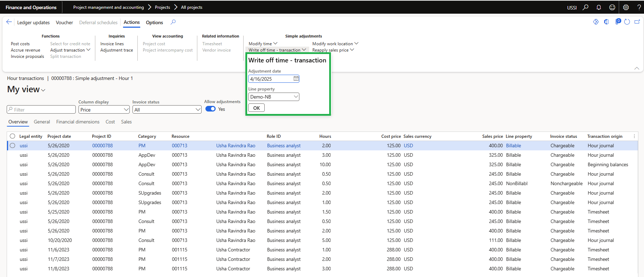Open the Options ribbon tab
Viewport: 644px width, 277px height.
pyautogui.click(x=154, y=22)
